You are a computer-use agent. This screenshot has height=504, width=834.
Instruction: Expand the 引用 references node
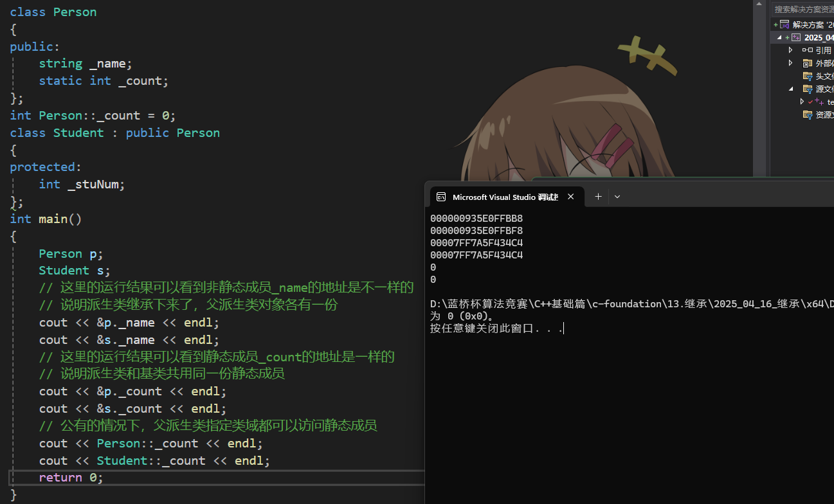(791, 50)
